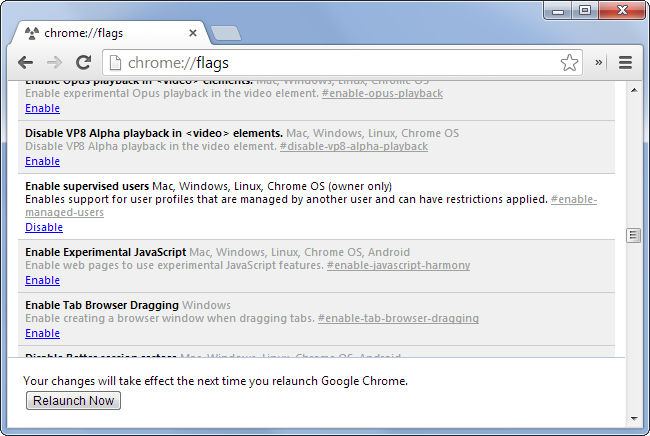Disable the supervised users flag
The width and height of the screenshot is (650, 436).
click(x=43, y=227)
